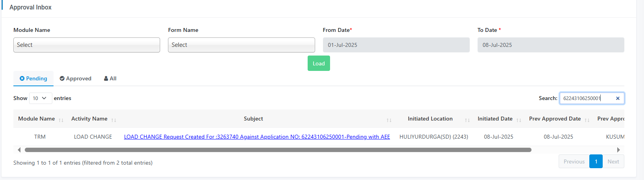644x180 pixels.
Task: Click the horizontal scrollbar's right arrow
Action: coord(618,150)
